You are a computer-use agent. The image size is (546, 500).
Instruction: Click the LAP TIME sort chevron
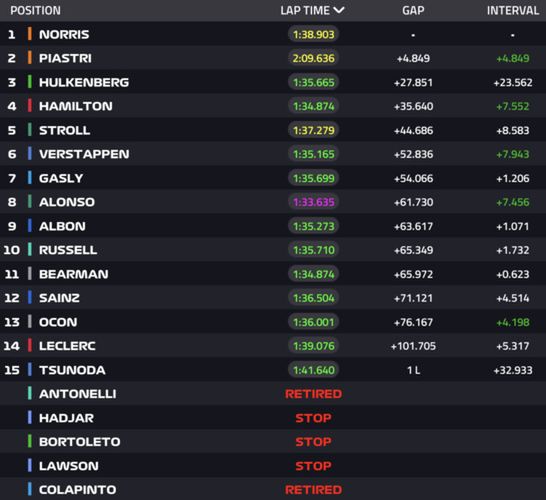(x=338, y=10)
